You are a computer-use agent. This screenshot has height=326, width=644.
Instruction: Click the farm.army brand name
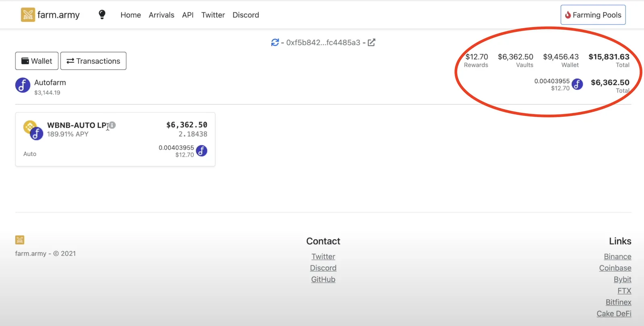(x=58, y=15)
